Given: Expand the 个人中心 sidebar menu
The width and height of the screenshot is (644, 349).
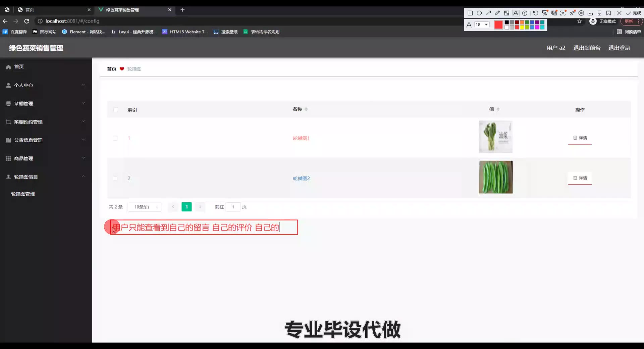Looking at the screenshot, I should click(46, 85).
